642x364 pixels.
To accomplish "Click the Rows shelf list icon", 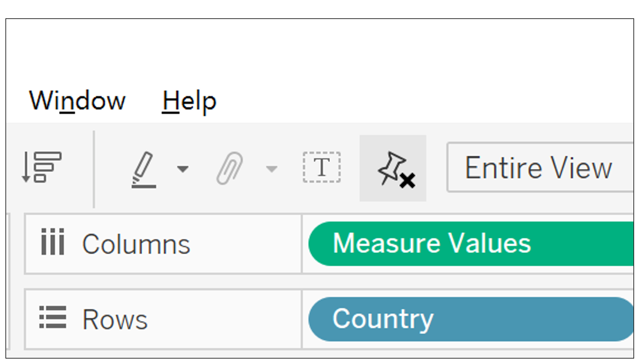I will (53, 319).
